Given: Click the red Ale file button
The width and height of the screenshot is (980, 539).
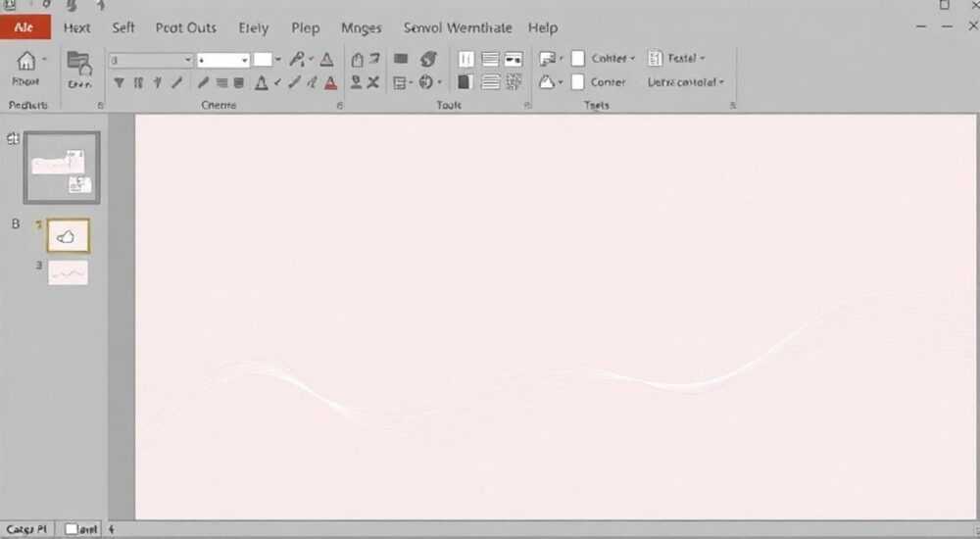Looking at the screenshot, I should [x=25, y=27].
